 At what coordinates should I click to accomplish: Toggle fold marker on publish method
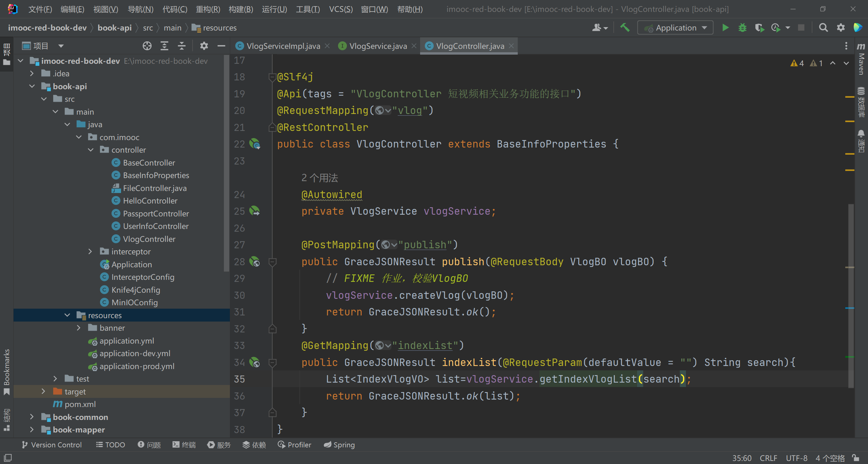[272, 262]
